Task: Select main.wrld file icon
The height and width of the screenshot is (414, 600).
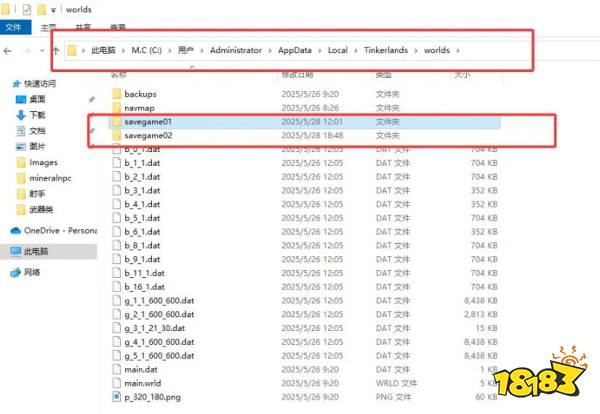Action: [x=117, y=383]
